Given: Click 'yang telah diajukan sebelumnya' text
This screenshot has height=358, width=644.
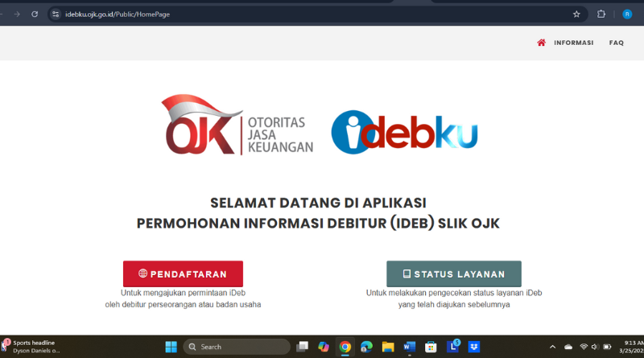Looking at the screenshot, I should [x=454, y=305].
